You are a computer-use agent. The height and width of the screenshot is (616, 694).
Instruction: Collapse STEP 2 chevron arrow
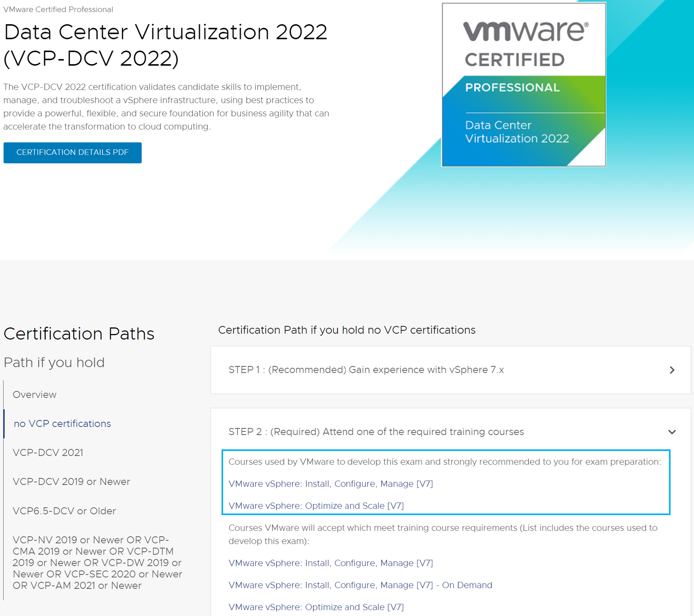point(672,432)
